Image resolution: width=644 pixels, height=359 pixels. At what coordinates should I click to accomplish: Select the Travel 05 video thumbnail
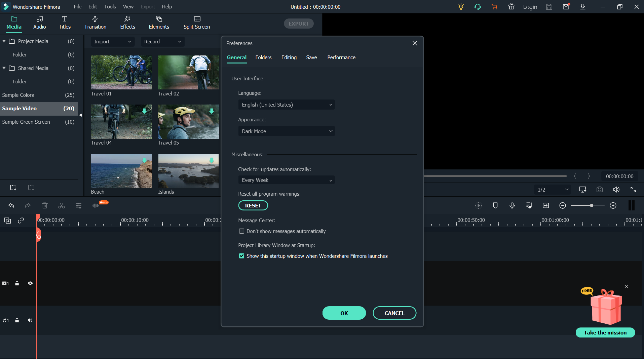point(188,122)
